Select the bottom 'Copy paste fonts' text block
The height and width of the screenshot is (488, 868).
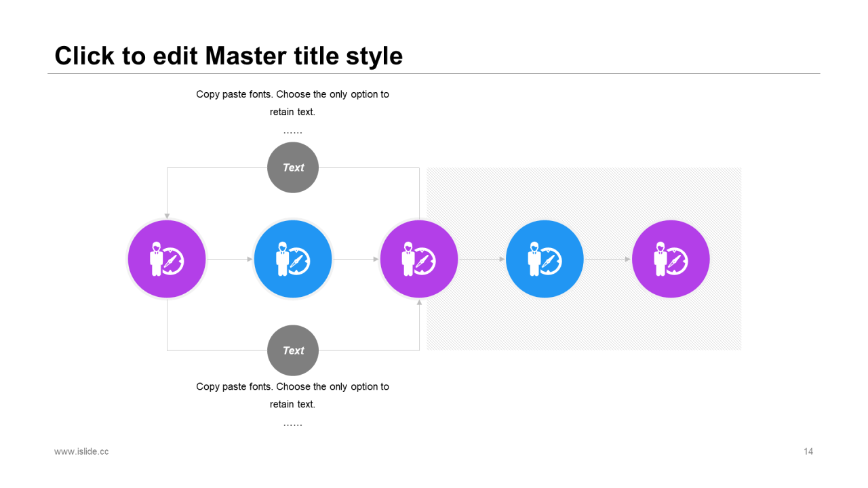pos(292,395)
